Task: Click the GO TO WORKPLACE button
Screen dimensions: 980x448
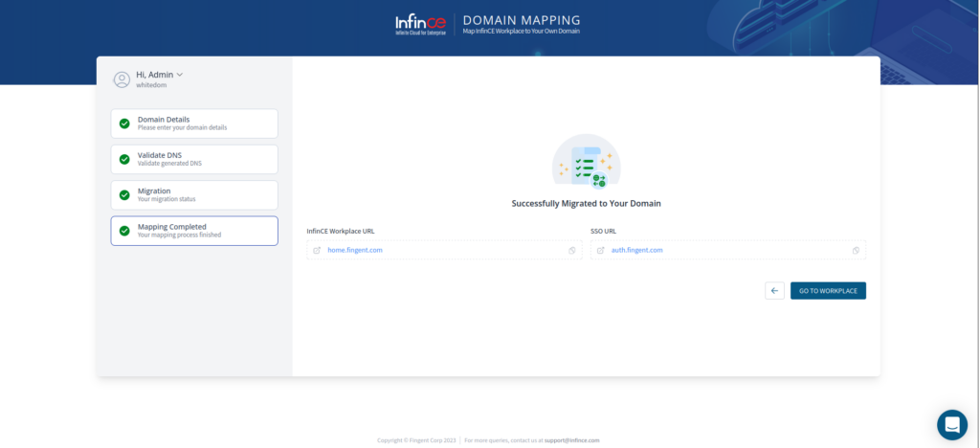Action: pyautogui.click(x=828, y=290)
